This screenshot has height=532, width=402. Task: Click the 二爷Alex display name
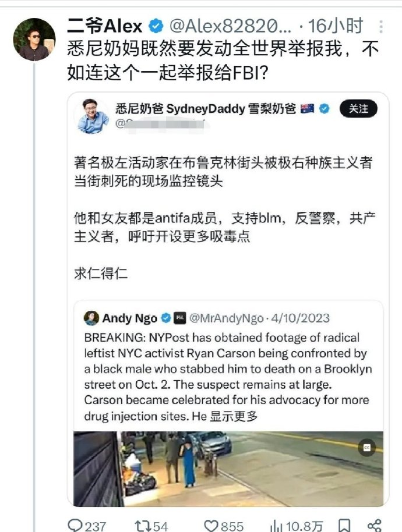104,26
